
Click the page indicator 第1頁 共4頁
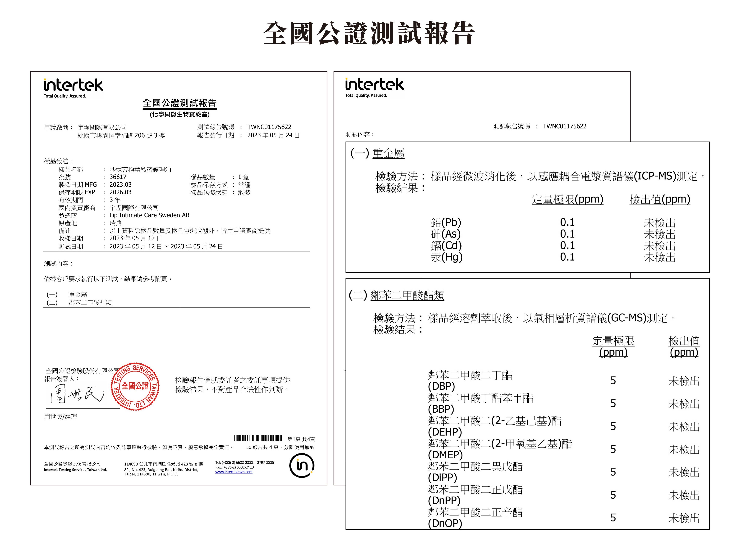tap(301, 439)
